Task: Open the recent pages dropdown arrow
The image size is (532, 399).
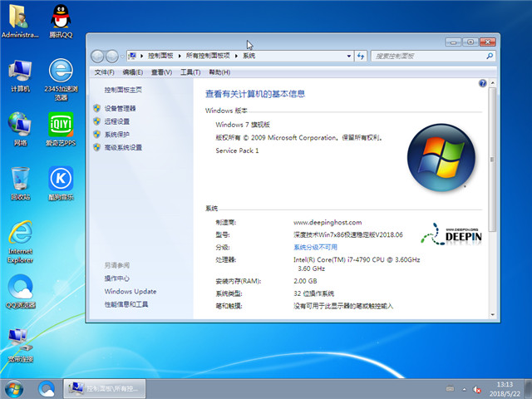Action: pyautogui.click(x=122, y=57)
